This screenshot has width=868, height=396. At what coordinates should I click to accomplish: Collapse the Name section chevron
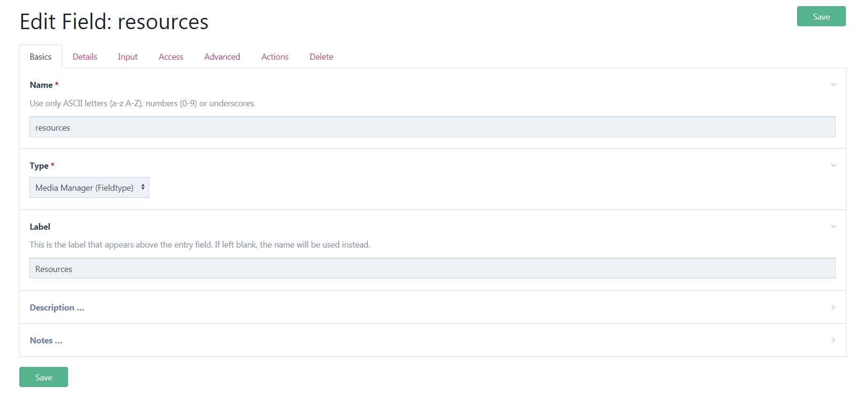(x=833, y=85)
